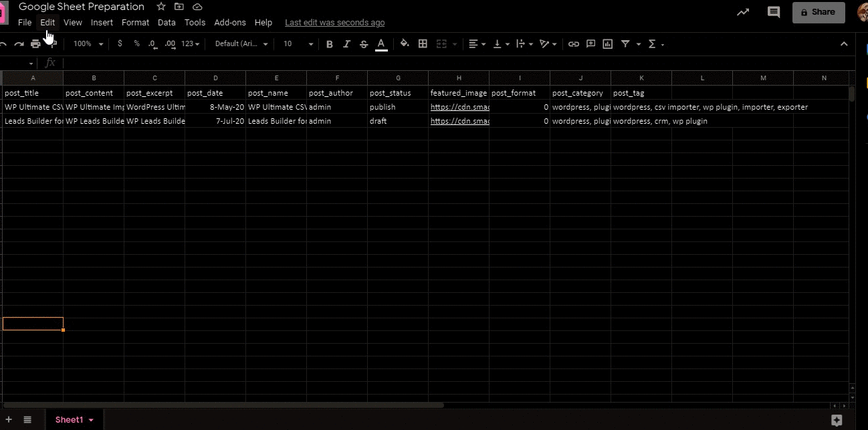
Task: Click the 'draft' status cell
Action: point(398,121)
